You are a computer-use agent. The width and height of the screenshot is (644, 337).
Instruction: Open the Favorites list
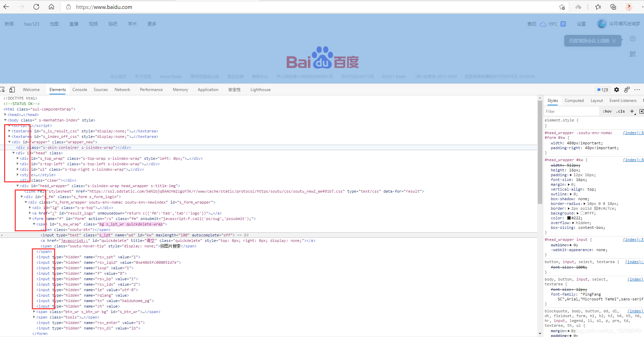tap(598, 7)
